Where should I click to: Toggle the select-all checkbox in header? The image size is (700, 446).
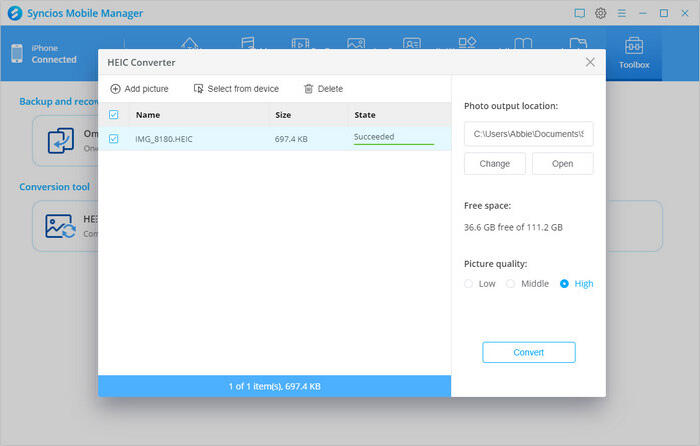[x=113, y=115]
